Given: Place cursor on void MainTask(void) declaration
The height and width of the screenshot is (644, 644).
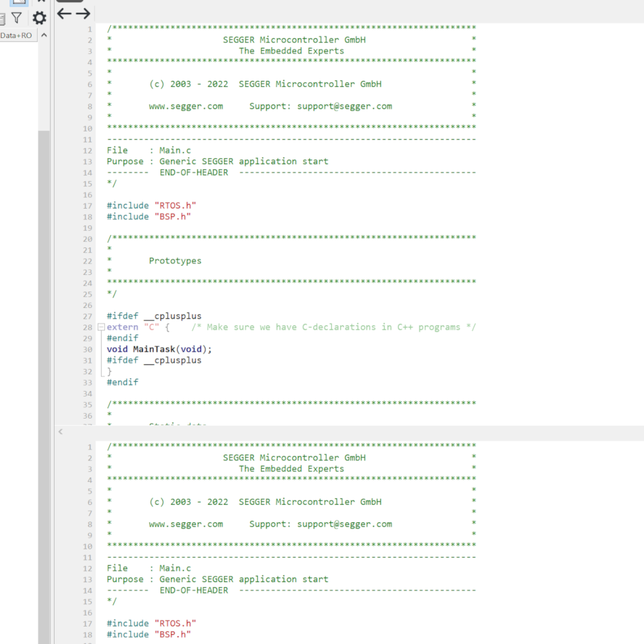Looking at the screenshot, I should click(x=159, y=349).
